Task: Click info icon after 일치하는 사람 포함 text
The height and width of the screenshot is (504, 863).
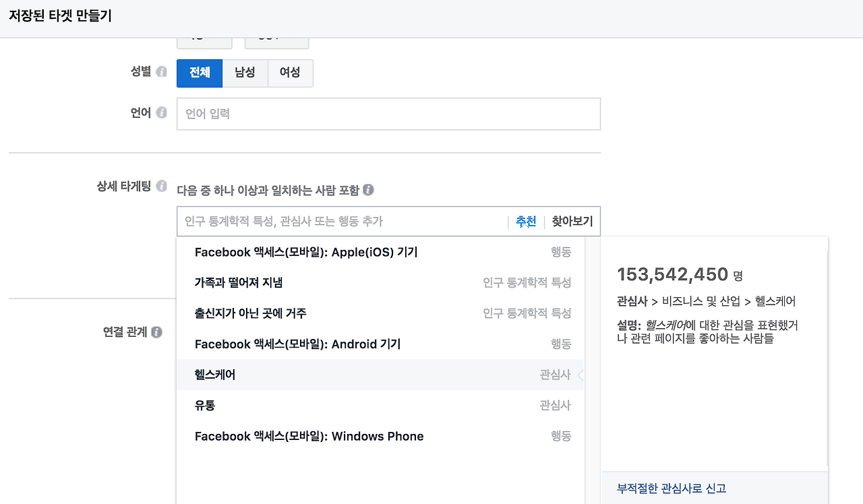Action: click(x=367, y=190)
